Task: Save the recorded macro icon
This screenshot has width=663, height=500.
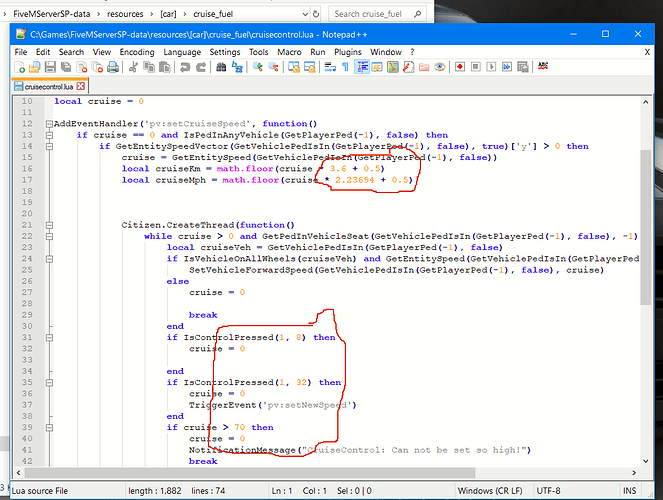Action: [523, 67]
